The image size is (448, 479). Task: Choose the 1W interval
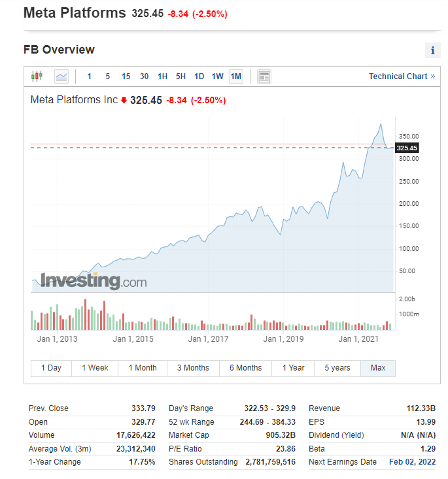coord(217,76)
